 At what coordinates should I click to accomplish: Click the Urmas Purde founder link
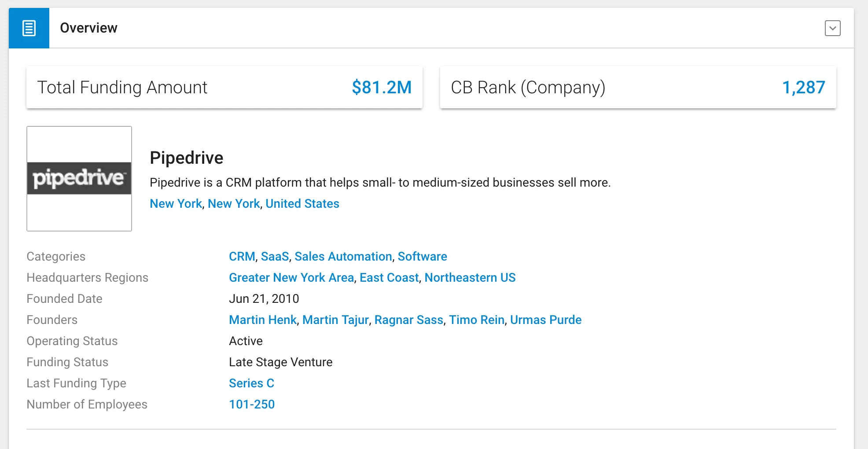[545, 320]
